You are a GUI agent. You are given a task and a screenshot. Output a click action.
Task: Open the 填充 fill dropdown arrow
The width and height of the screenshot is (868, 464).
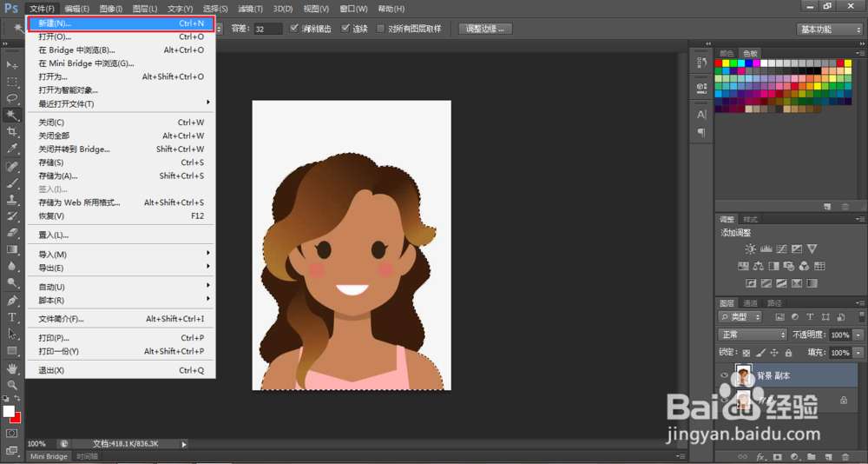pos(858,353)
